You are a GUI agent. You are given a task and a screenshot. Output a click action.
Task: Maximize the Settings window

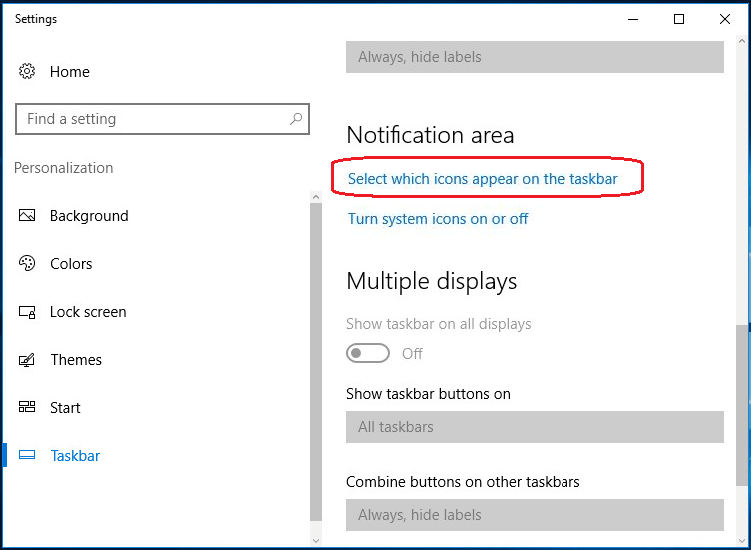679,19
